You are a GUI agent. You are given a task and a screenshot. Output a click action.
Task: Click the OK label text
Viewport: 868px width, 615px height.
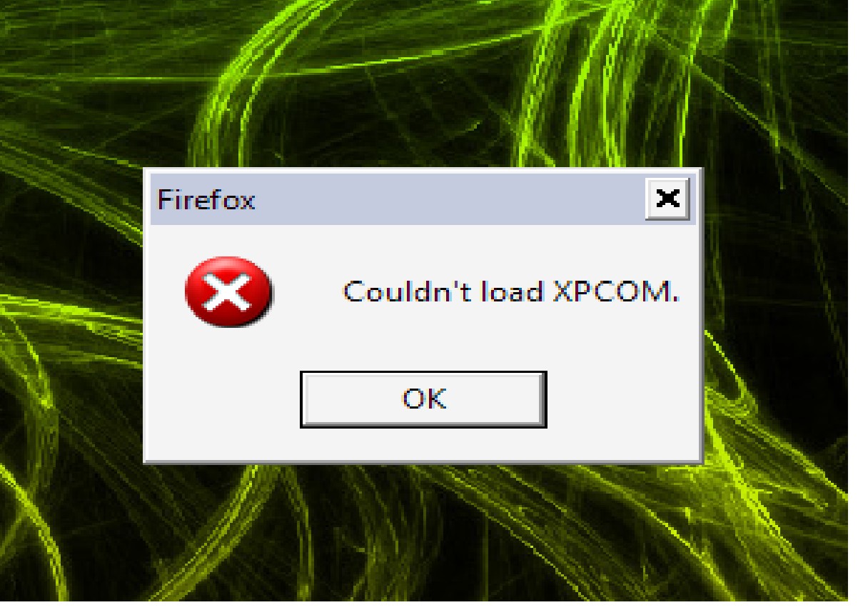pos(424,399)
